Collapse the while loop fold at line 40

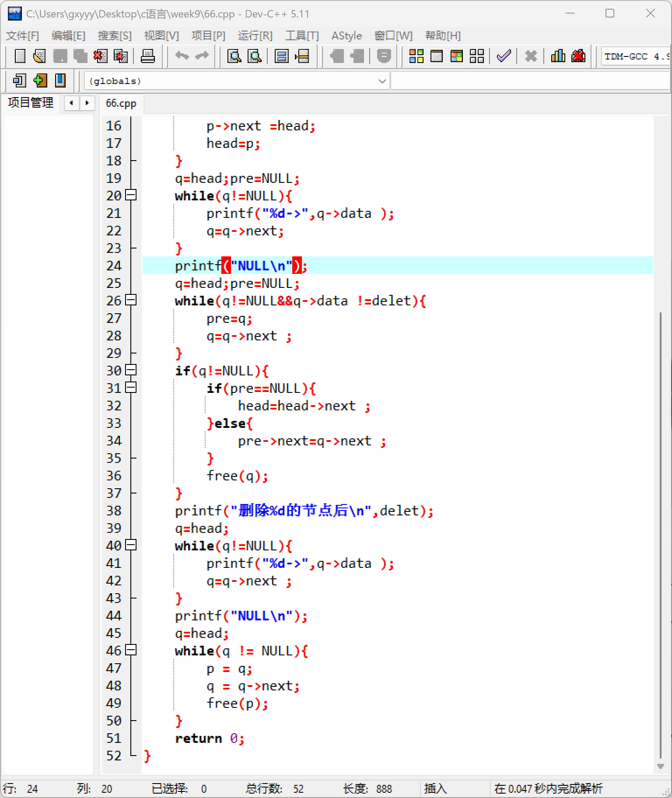(x=131, y=545)
